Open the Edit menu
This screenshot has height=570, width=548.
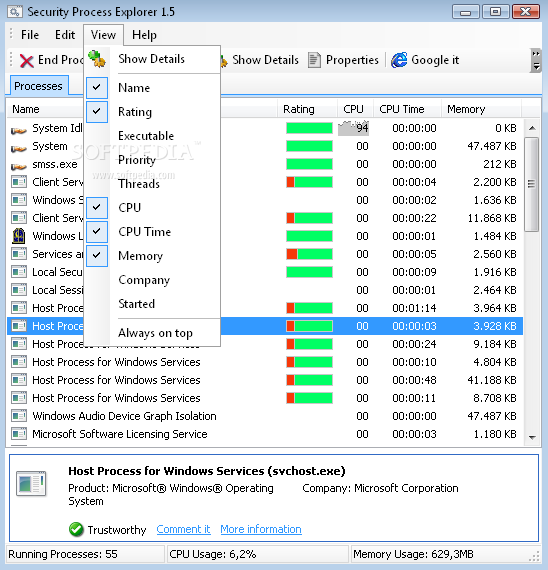pyautogui.click(x=65, y=35)
